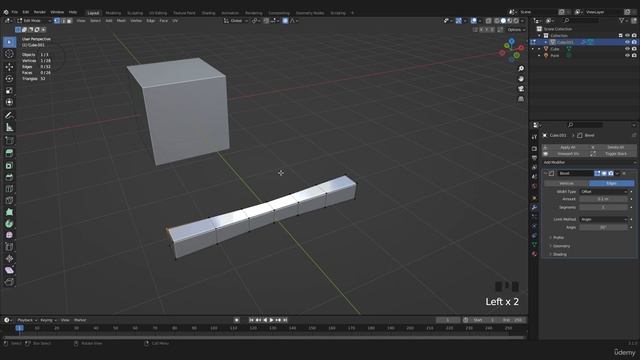Click the Edges button in Bevel modifier
The width and height of the screenshot is (640, 360).
click(611, 183)
